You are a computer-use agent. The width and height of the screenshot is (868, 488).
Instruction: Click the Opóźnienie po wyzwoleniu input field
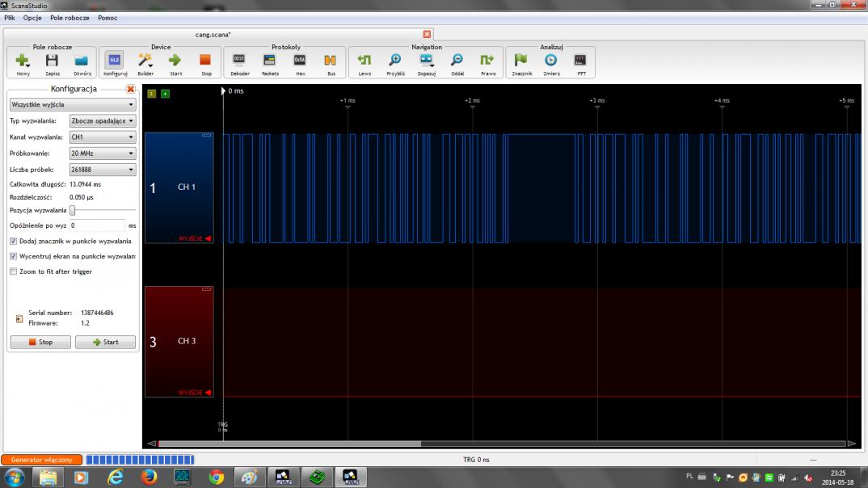97,225
